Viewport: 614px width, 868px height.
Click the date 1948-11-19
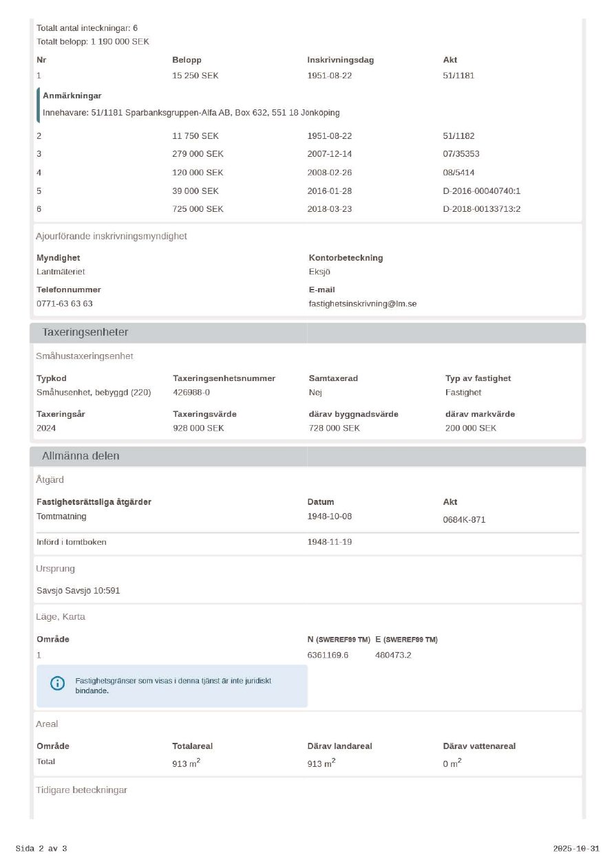click(x=330, y=542)
